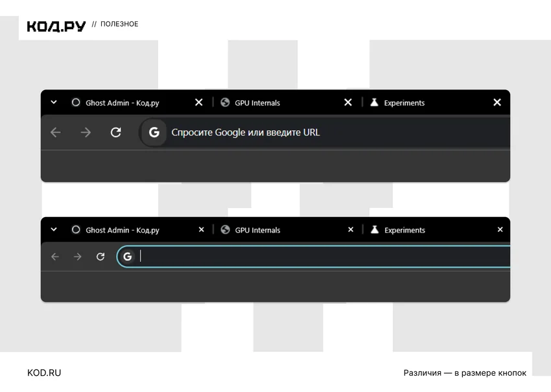Image resolution: width=551 pixels, height=392 pixels.
Task: Click the GPU Internals globe favicon in upper browser
Action: click(225, 102)
